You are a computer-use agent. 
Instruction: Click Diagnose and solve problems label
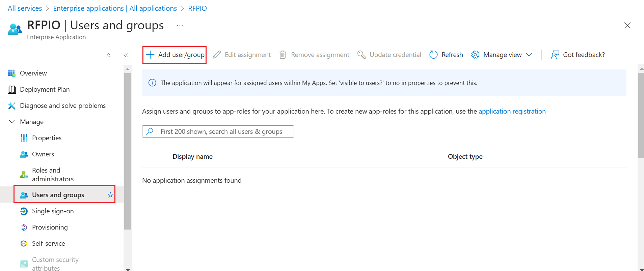63,106
